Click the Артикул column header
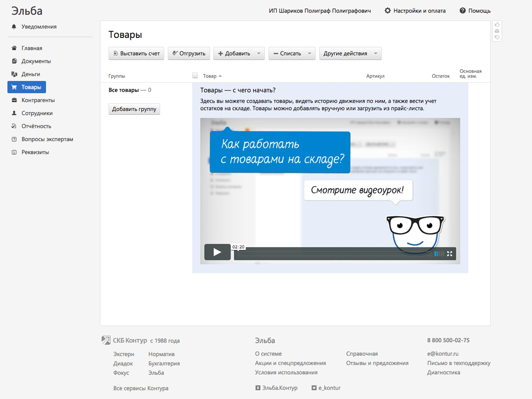Screen dimensions: 532x399 click(x=375, y=76)
